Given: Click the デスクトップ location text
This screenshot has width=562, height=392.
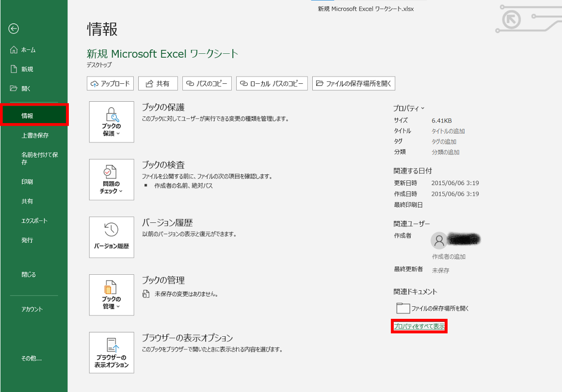Looking at the screenshot, I should 99,65.
